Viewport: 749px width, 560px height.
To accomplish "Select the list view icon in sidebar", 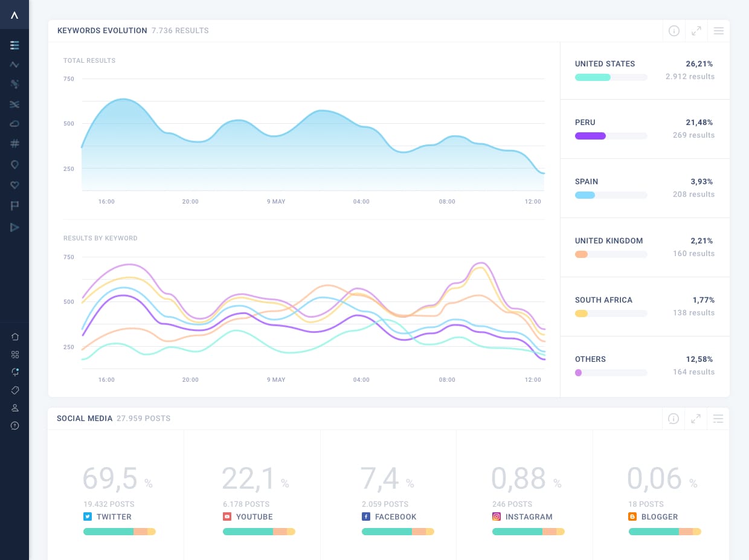I will [x=14, y=45].
